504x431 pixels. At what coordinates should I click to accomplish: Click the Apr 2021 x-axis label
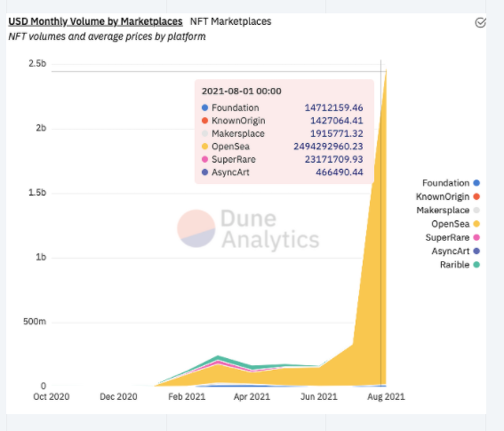[x=252, y=396]
